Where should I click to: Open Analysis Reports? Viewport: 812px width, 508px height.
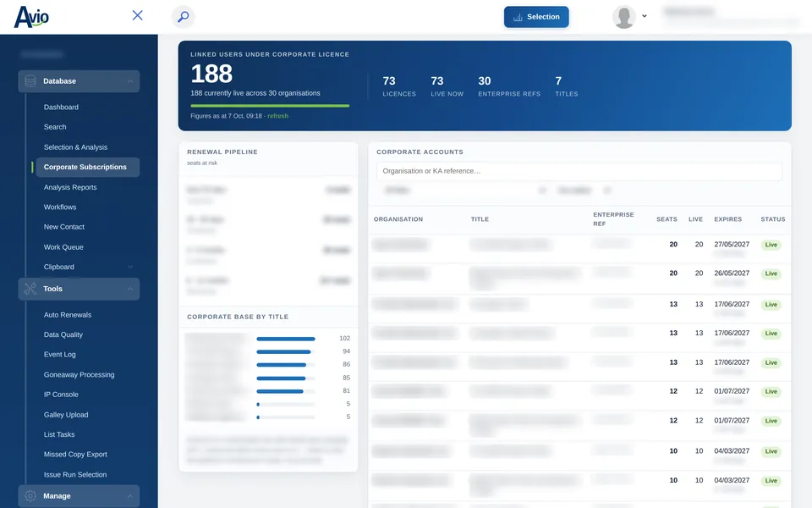[70, 187]
